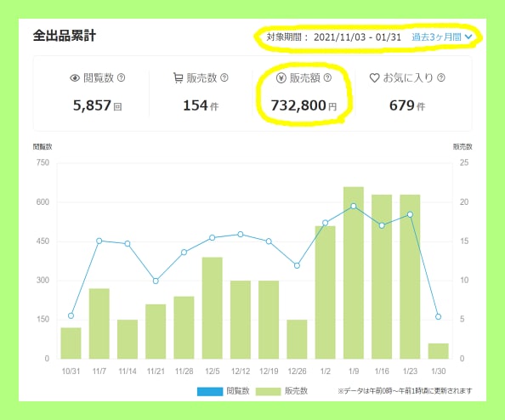Click the help icon next to お気に入り
Image resolution: width=505 pixels, height=420 pixels.
coord(441,77)
